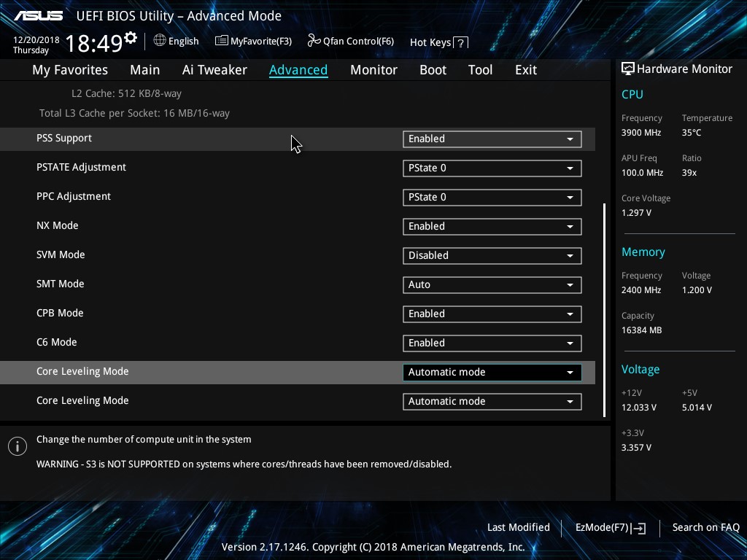
Task: Click the 12/20/2018 Thursday date
Action: 36,45
